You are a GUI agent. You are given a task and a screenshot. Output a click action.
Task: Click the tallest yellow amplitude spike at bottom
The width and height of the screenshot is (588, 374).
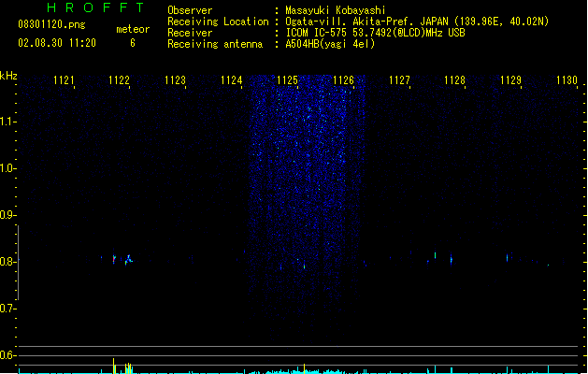pyautogui.click(x=114, y=366)
